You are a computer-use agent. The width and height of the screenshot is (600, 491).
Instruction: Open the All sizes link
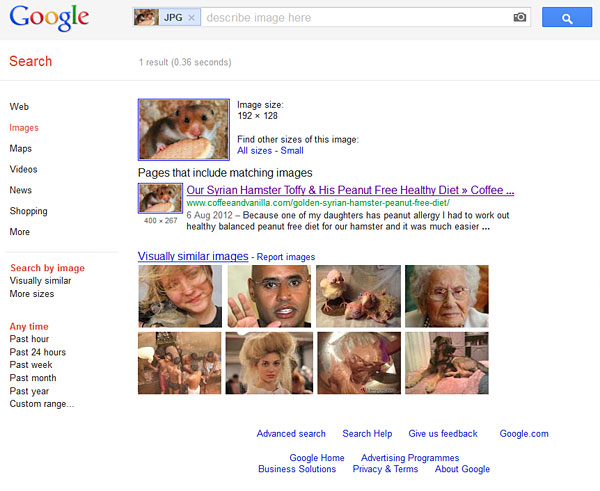(x=254, y=151)
